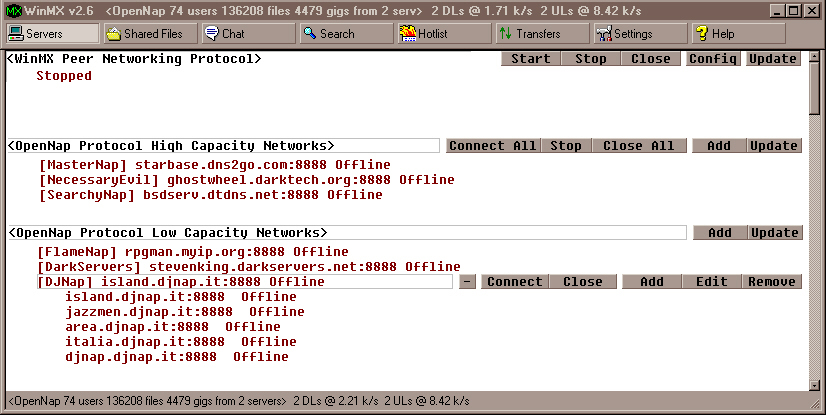826x415 pixels.
Task: Maximize the WinMX window
Action: 792,11
